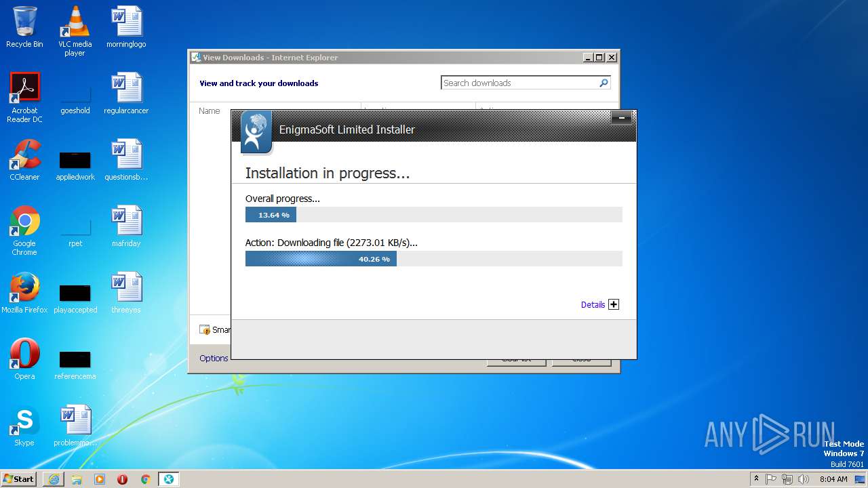Launch Mozilla Firefox desktop shortcut
The image size is (868, 488).
(x=24, y=293)
